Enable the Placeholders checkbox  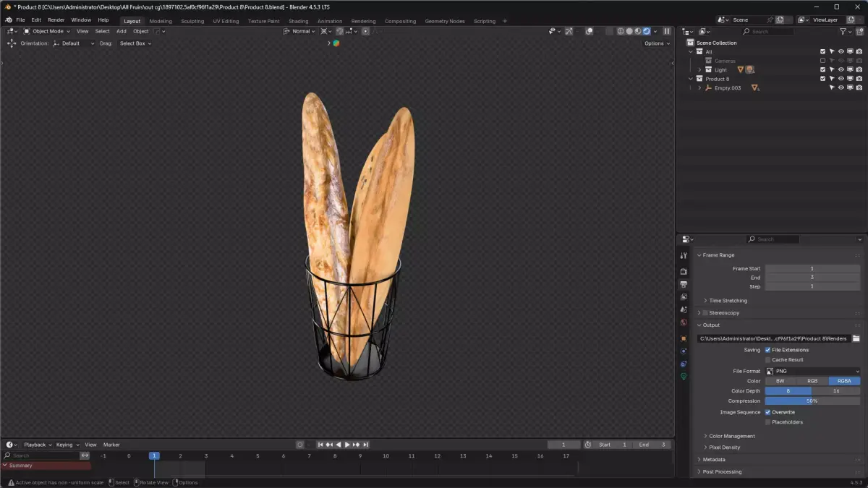click(x=768, y=422)
